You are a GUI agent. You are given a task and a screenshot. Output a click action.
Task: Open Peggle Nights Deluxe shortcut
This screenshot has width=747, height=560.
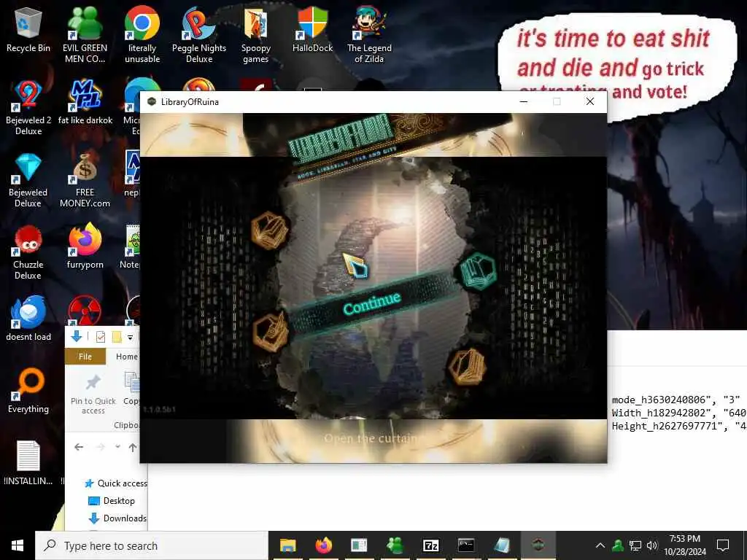[x=198, y=36]
